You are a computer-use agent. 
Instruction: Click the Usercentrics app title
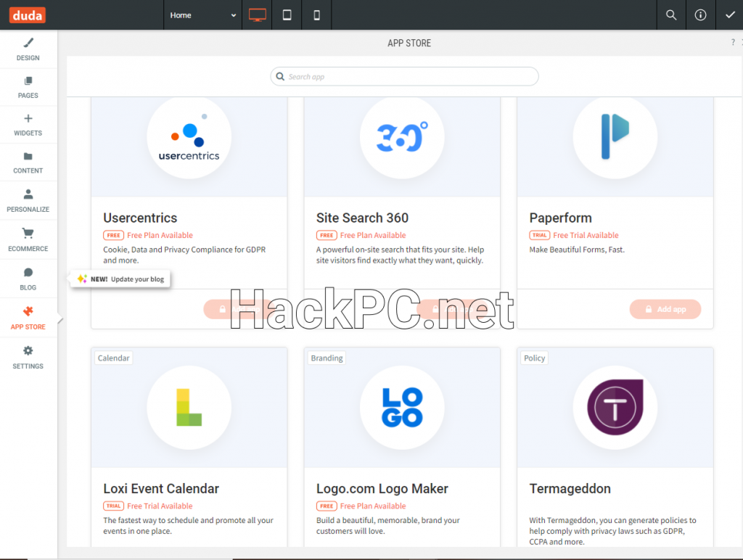(140, 218)
